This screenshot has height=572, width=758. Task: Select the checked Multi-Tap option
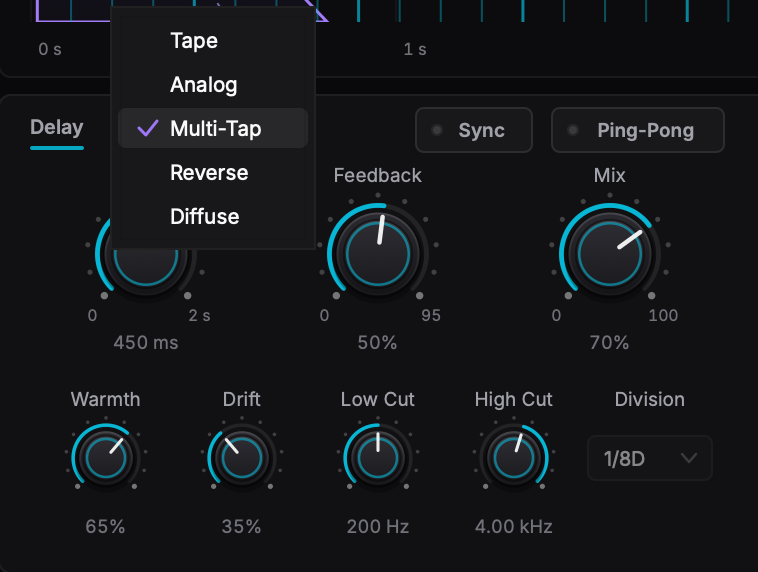tap(213, 128)
